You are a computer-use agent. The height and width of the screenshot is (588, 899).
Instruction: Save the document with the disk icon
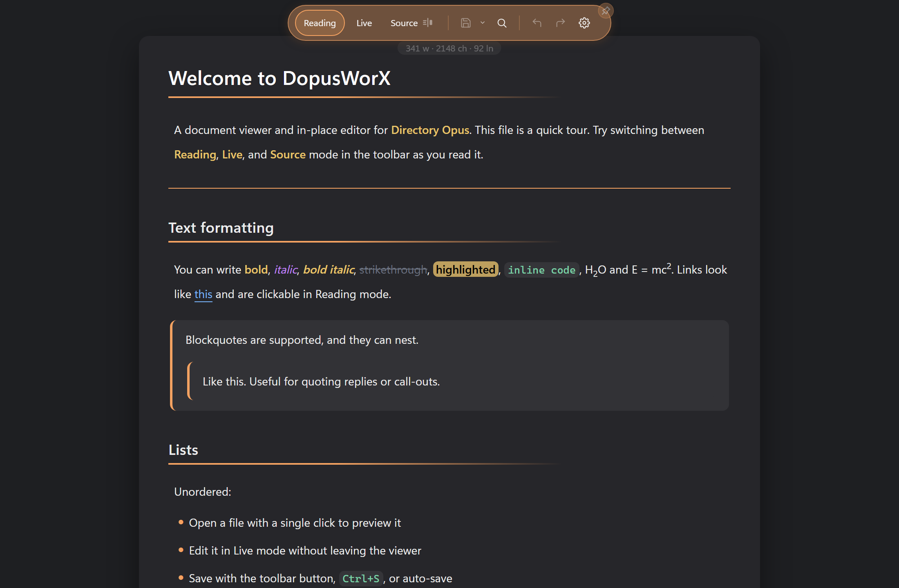(465, 23)
